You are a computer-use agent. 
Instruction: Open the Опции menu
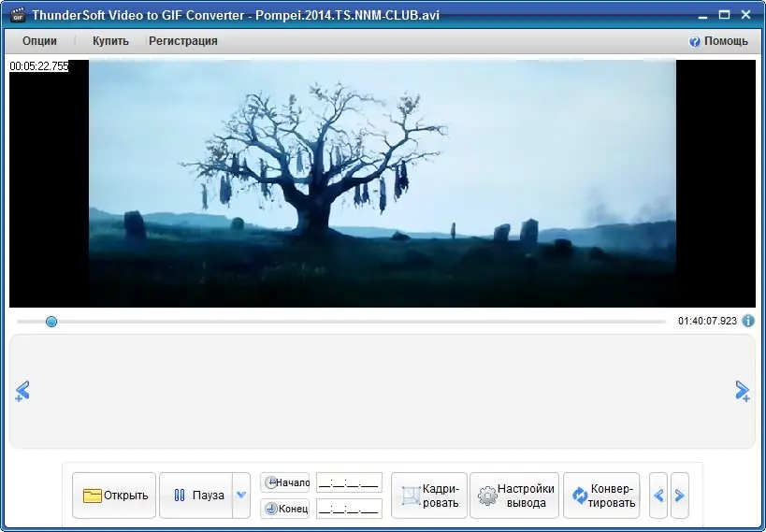pyautogui.click(x=39, y=41)
